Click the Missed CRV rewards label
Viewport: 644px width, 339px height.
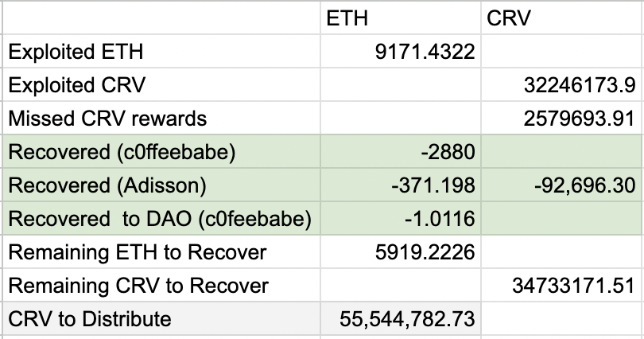[x=107, y=119]
